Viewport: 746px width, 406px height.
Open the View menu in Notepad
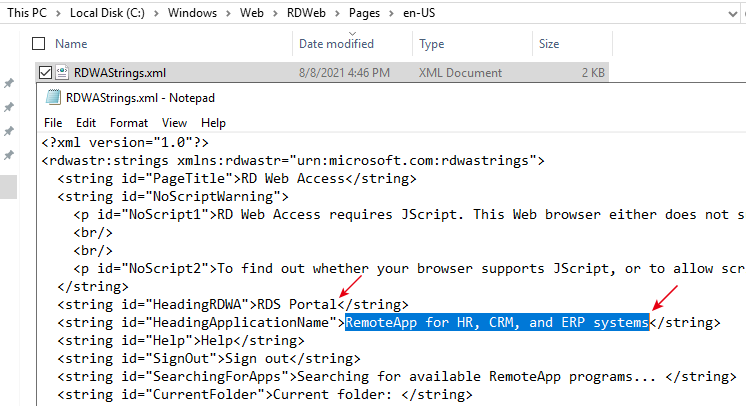174,123
